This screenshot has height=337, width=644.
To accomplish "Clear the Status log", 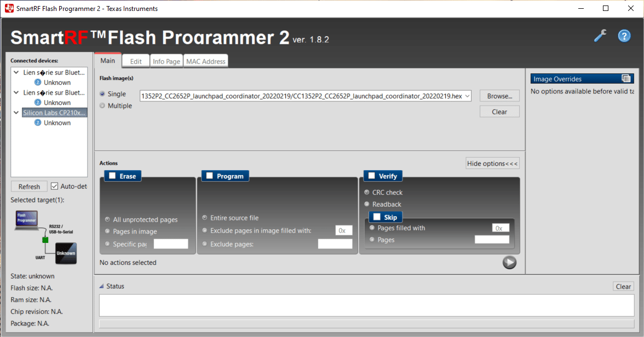I will pos(623,287).
